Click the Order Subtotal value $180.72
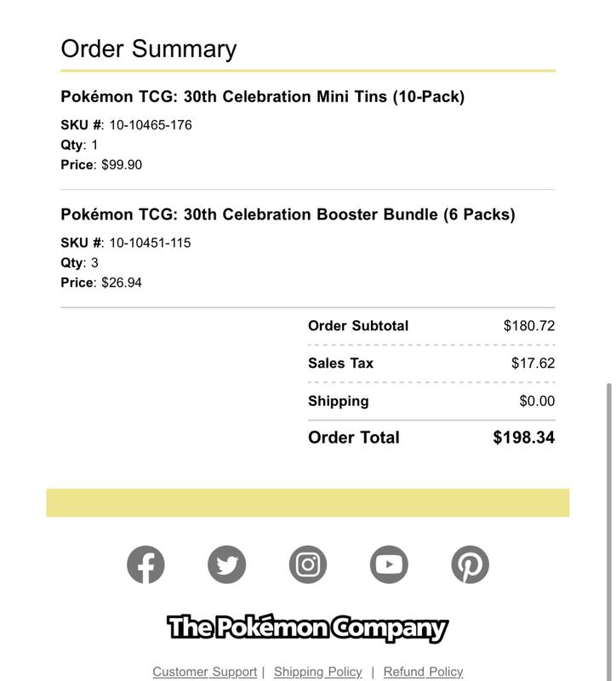The image size is (616, 681). click(x=529, y=326)
